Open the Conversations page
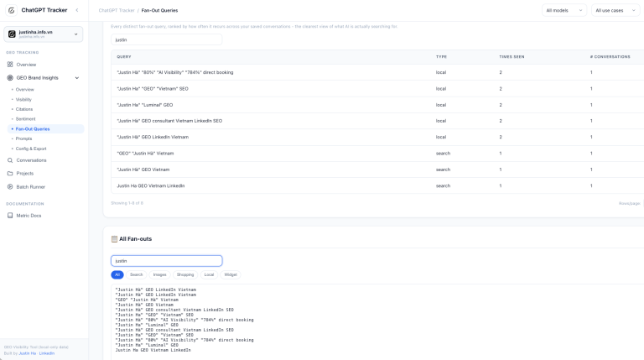This screenshot has height=360, width=644. coord(31,160)
